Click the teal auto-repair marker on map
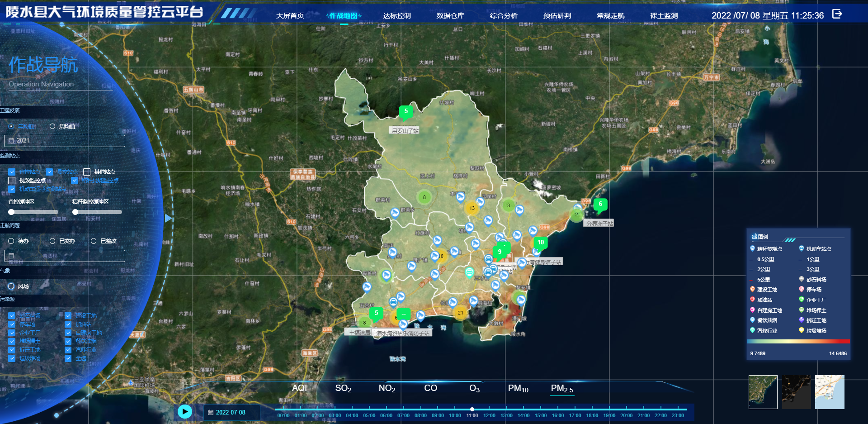The image size is (868, 424). (470, 272)
